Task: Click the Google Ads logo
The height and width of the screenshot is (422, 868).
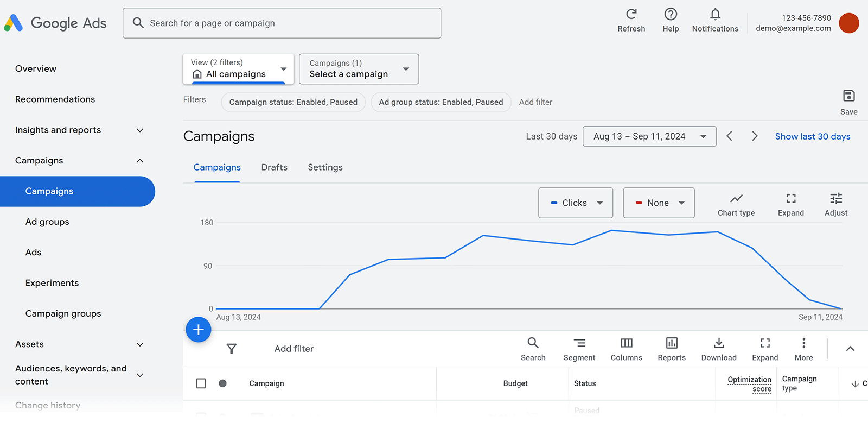Action: point(55,23)
